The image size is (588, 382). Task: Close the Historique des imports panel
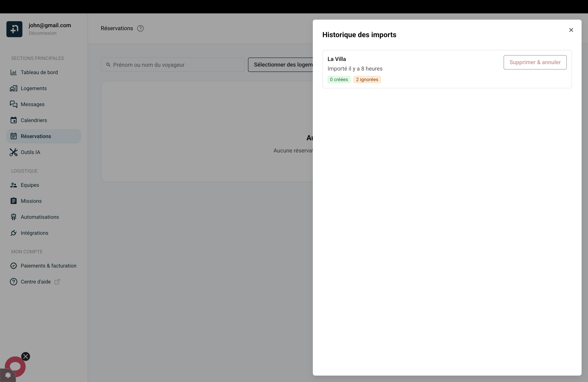pos(571,30)
